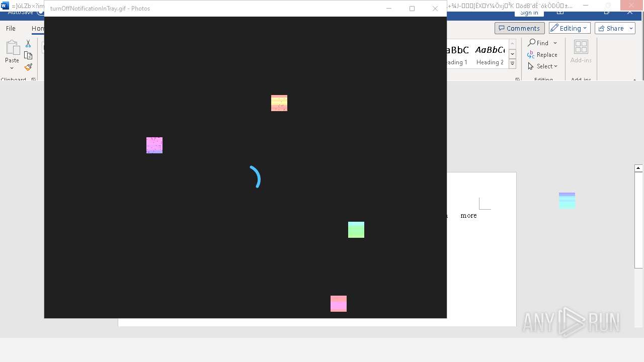Open the Select cursor tool menu

542,66
